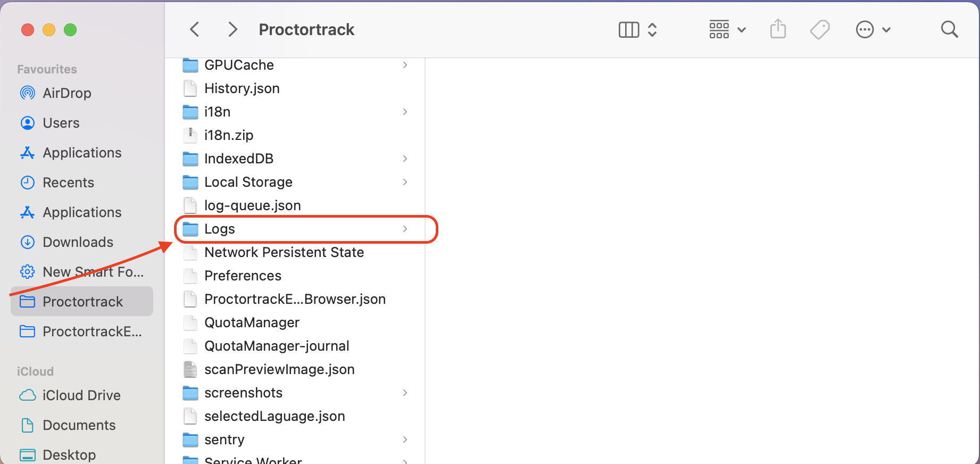Click the tag icon in toolbar

820,30
